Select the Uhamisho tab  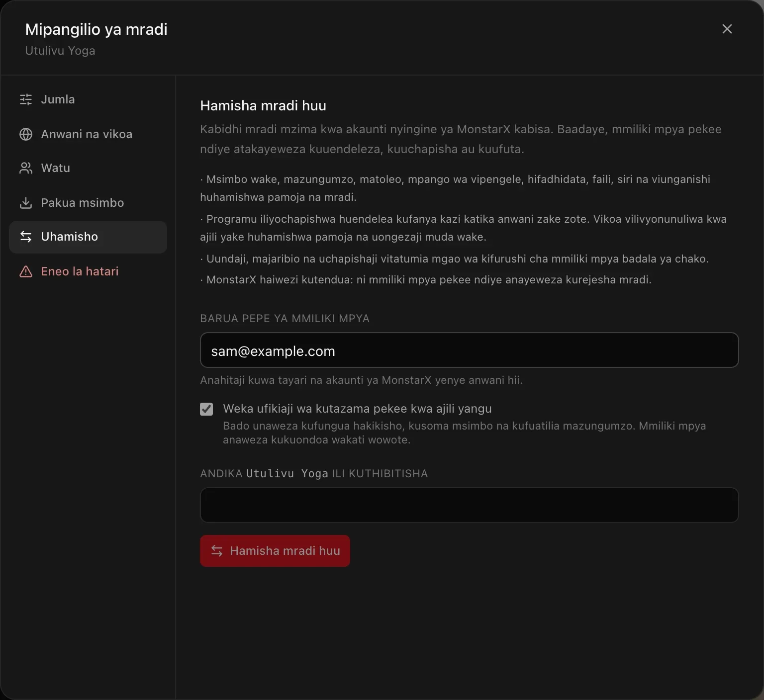[88, 237]
